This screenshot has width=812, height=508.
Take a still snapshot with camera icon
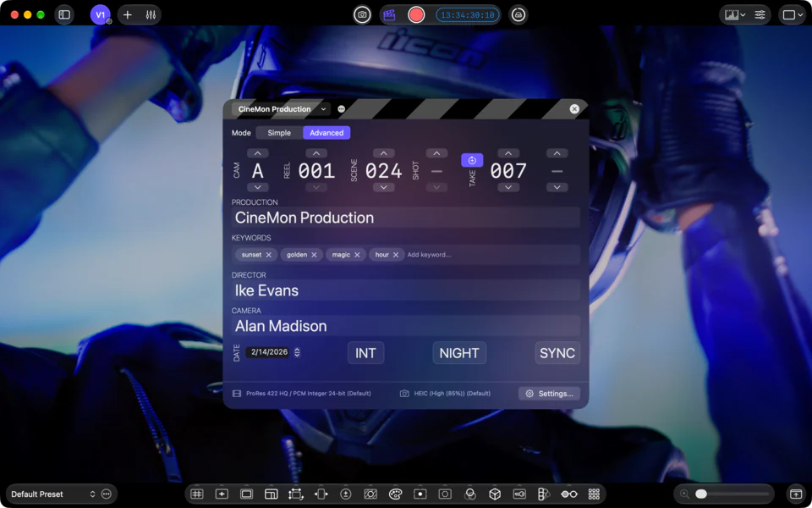click(363, 14)
